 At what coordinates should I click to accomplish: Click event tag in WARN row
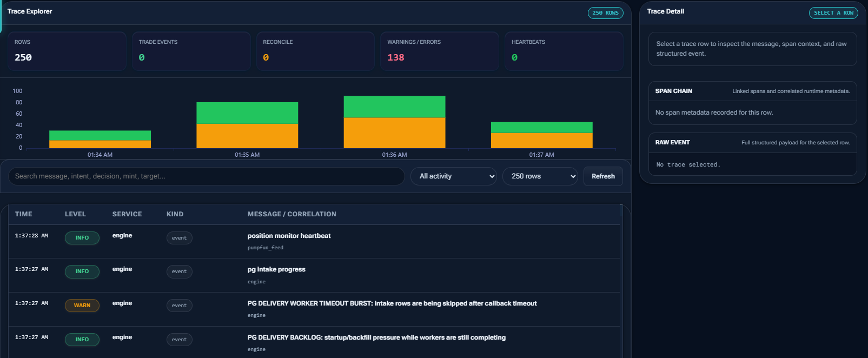179,306
